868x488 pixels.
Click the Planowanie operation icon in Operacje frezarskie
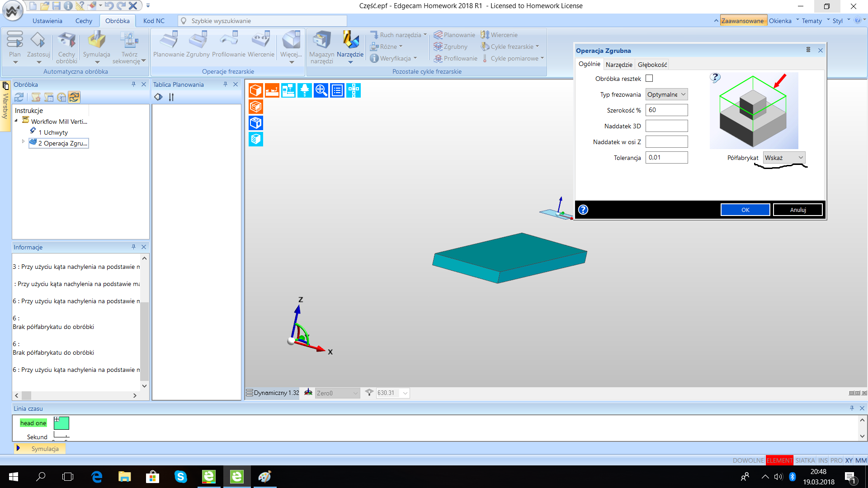[x=169, y=40]
